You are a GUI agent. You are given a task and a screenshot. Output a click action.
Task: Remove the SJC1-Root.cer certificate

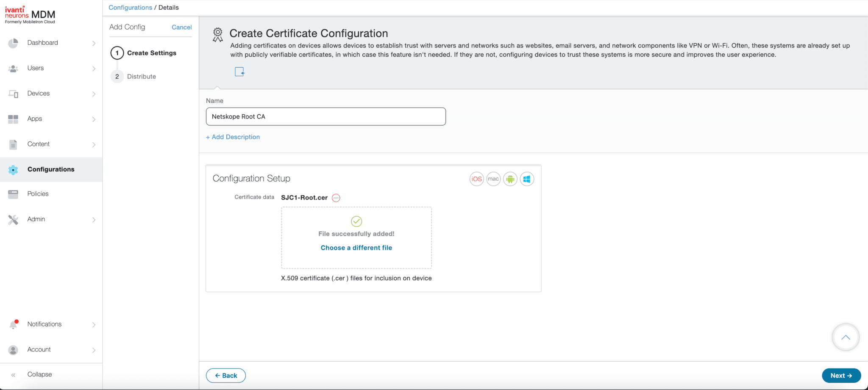click(336, 197)
